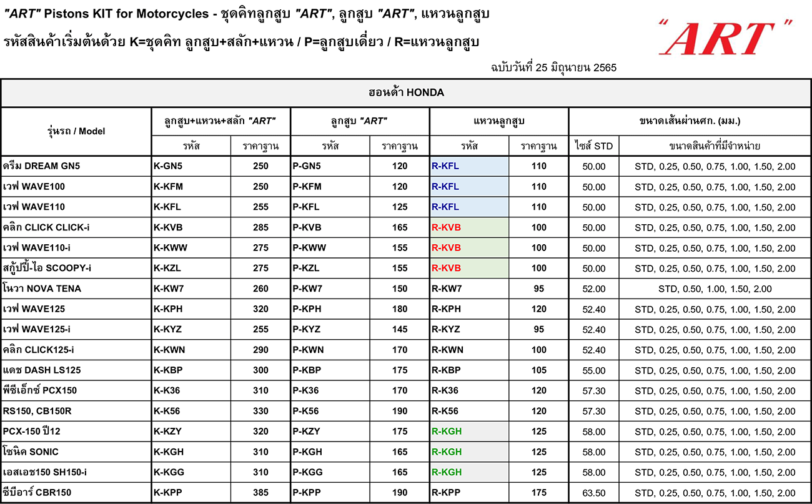Image resolution: width=812 pixels, height=504 pixels.
Task: Click the red ART logo
Action: point(726,37)
